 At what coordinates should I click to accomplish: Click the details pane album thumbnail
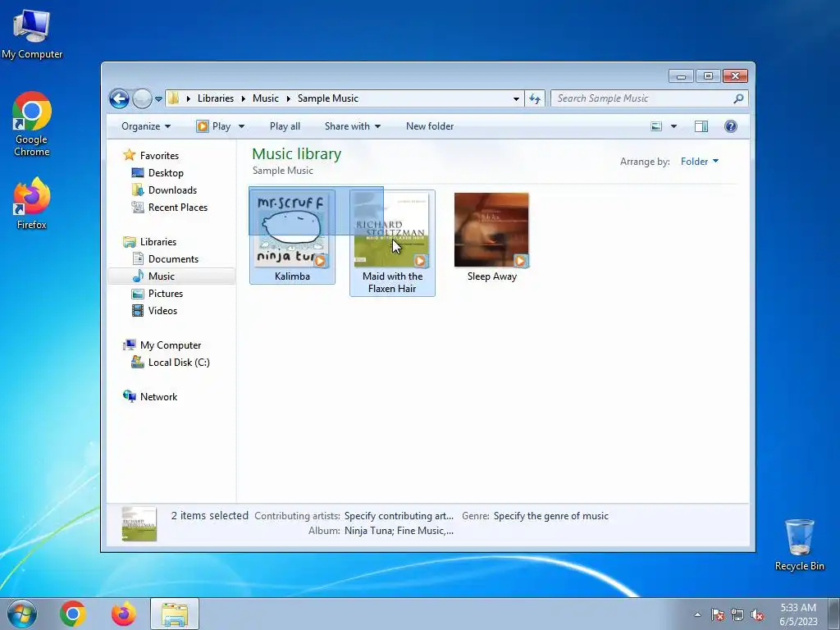[x=139, y=524]
